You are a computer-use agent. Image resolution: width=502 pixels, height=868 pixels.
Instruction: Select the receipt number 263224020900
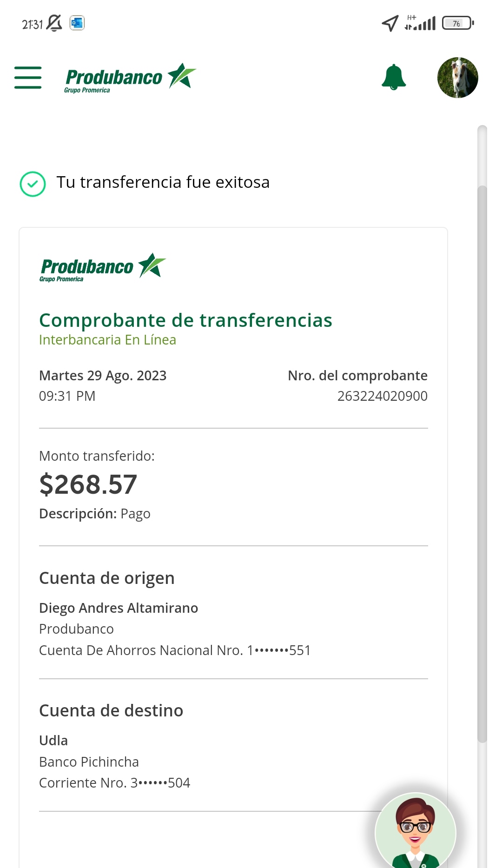point(382,396)
